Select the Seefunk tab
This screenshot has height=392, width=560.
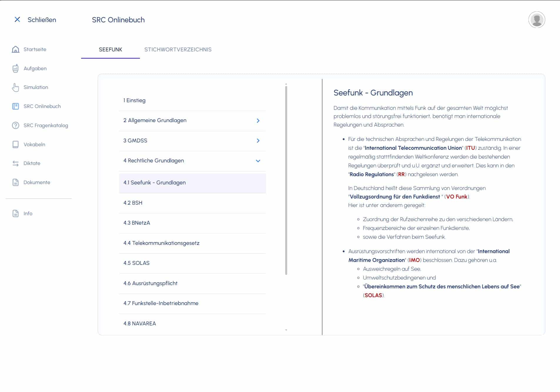click(111, 50)
